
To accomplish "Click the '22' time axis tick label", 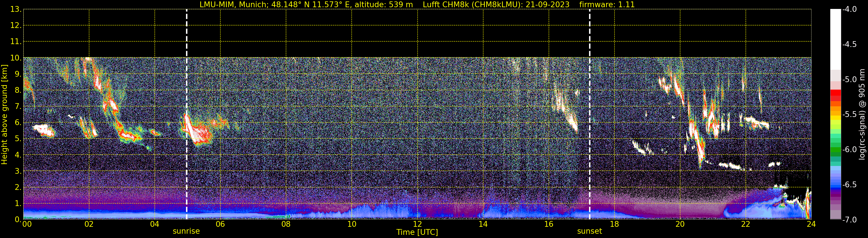I will [x=746, y=224].
